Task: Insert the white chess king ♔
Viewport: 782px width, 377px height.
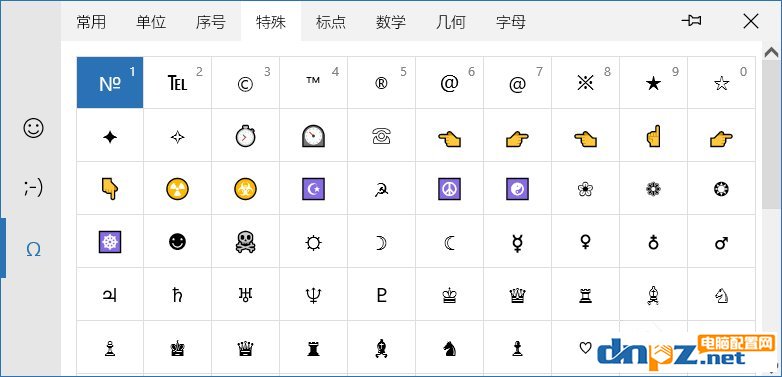Action: click(449, 295)
